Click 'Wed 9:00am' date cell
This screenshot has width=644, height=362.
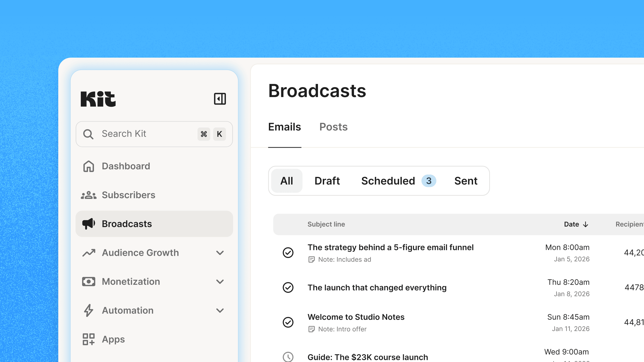point(566,352)
